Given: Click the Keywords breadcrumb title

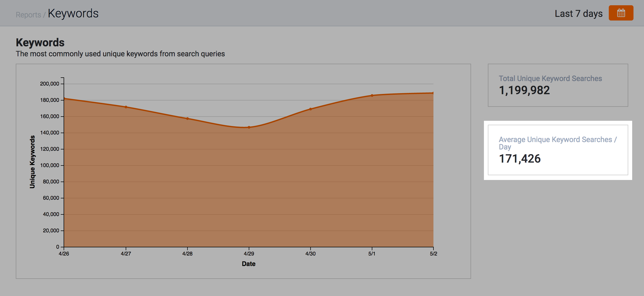Looking at the screenshot, I should (73, 13).
